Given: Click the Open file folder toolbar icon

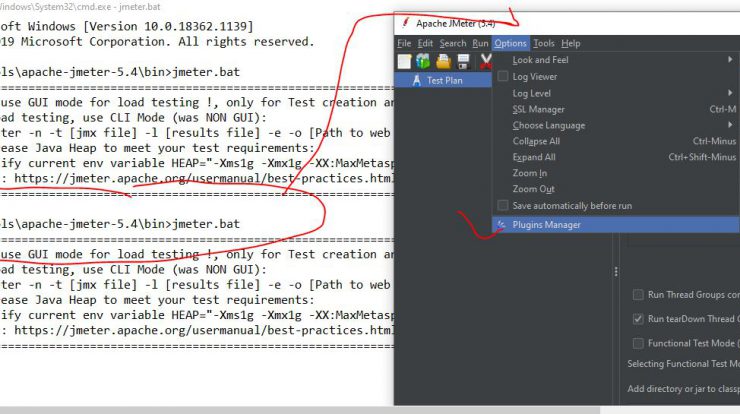Looking at the screenshot, I should tap(443, 61).
